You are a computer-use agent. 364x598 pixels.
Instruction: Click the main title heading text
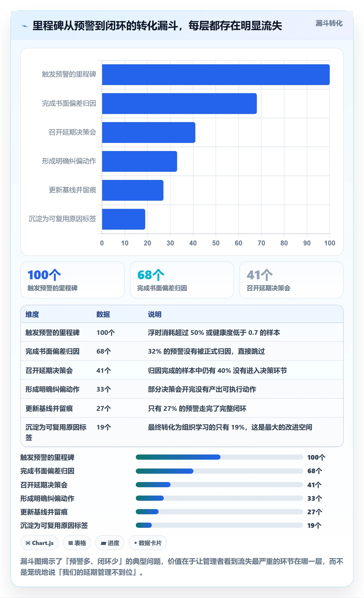(157, 26)
